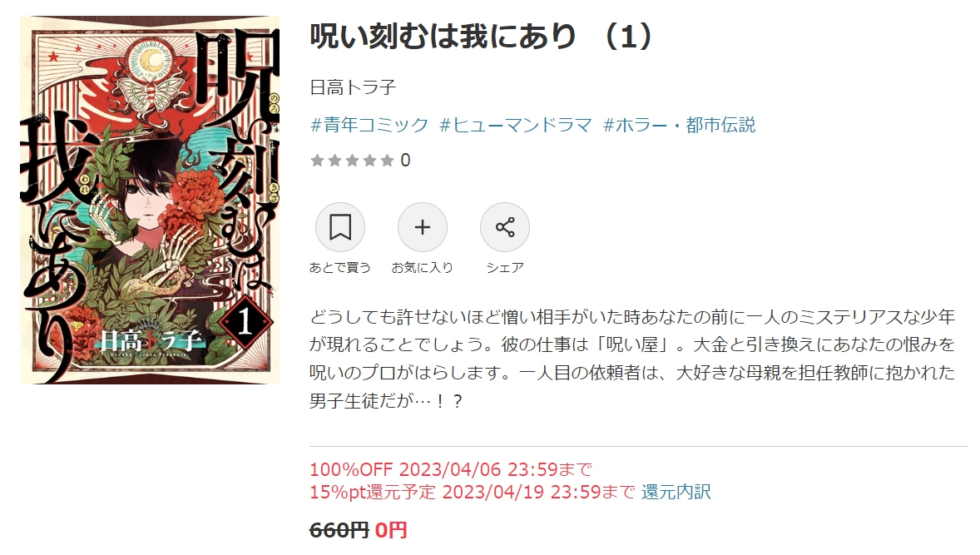
Task: Click the bookmark icon to buy later
Action: point(340,227)
